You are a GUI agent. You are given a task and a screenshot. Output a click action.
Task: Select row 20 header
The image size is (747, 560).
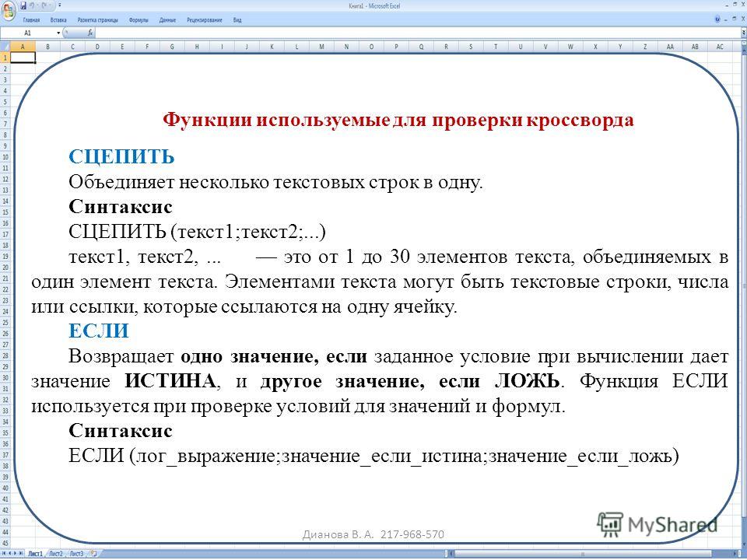[5, 267]
